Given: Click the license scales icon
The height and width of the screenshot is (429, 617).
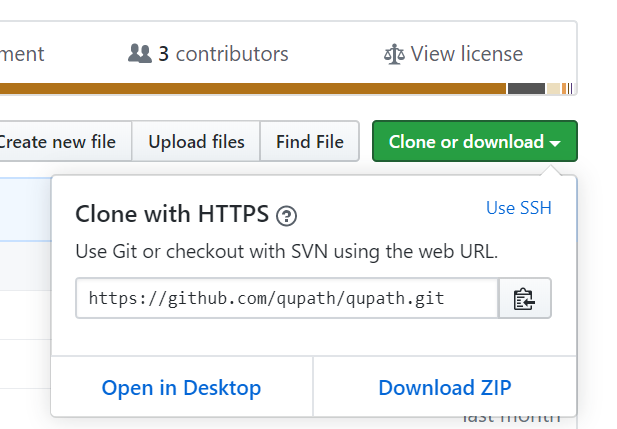Looking at the screenshot, I should 394,54.
